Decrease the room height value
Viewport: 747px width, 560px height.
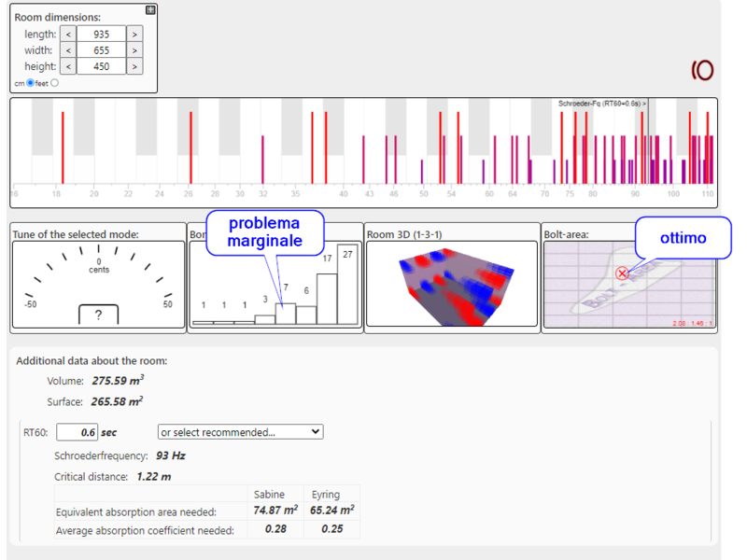pos(68,66)
